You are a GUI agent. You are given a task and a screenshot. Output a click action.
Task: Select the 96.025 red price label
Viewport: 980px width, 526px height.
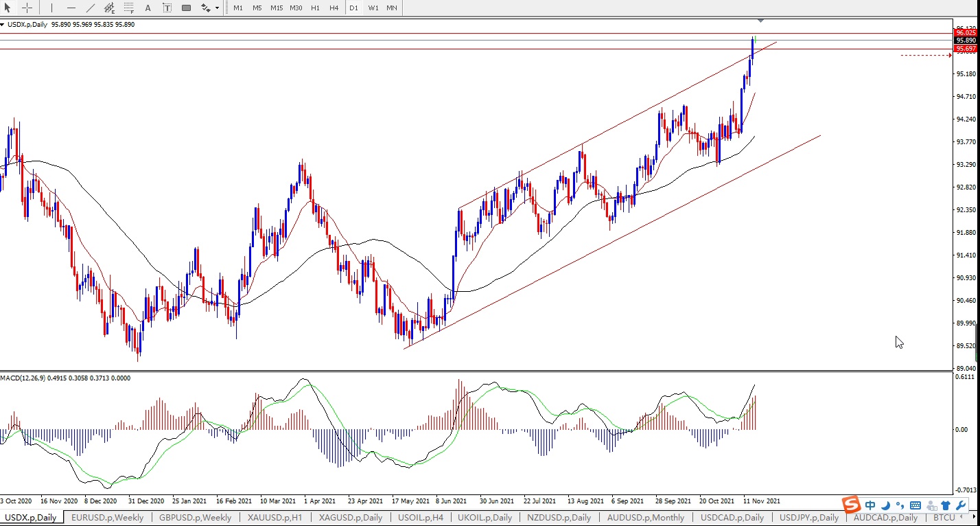[966, 33]
